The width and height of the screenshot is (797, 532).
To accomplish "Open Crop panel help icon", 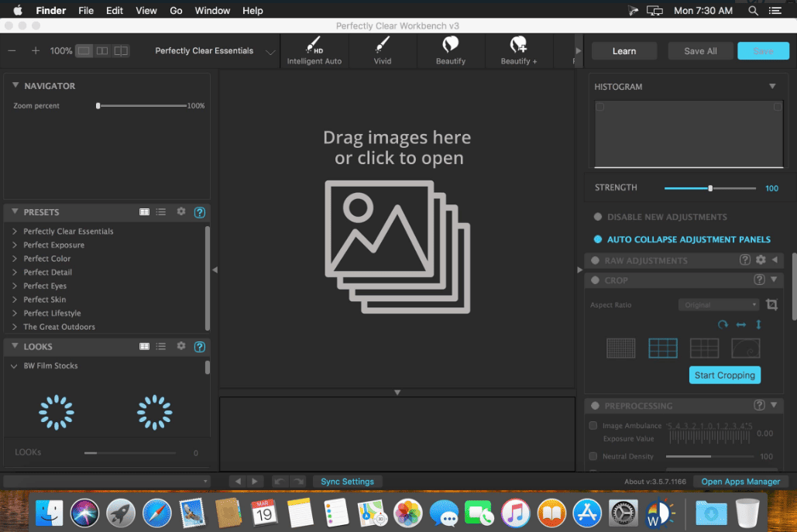I will tap(759, 280).
